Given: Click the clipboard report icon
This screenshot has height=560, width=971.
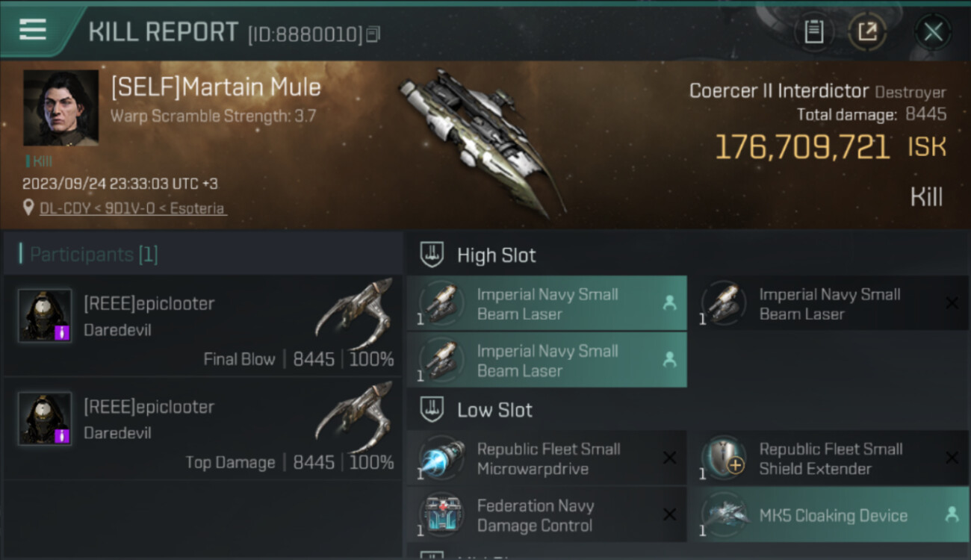Looking at the screenshot, I should click(813, 31).
